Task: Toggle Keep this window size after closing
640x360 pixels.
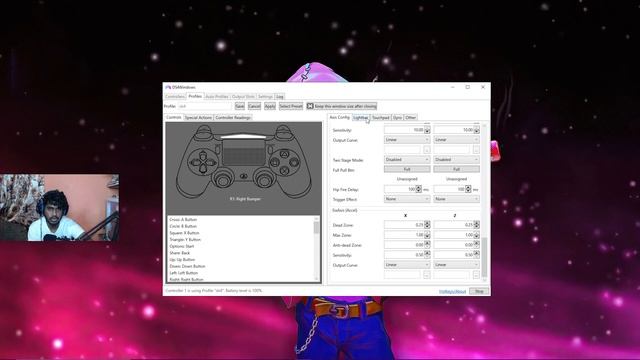Action: coord(342,106)
